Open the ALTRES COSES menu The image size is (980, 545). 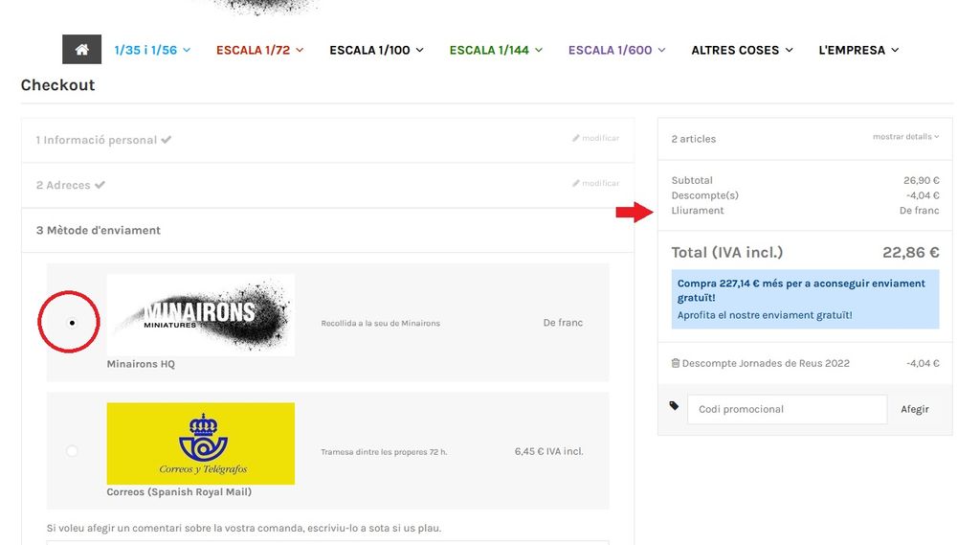pyautogui.click(x=742, y=50)
